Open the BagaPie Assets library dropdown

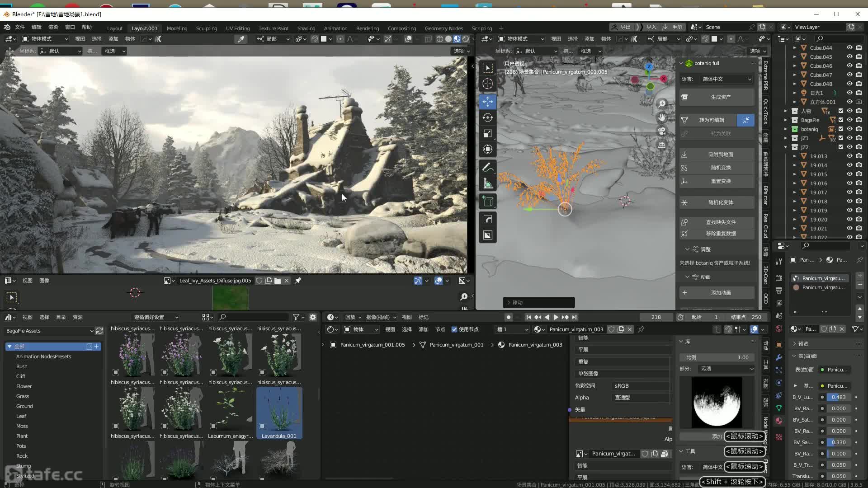tap(49, 331)
